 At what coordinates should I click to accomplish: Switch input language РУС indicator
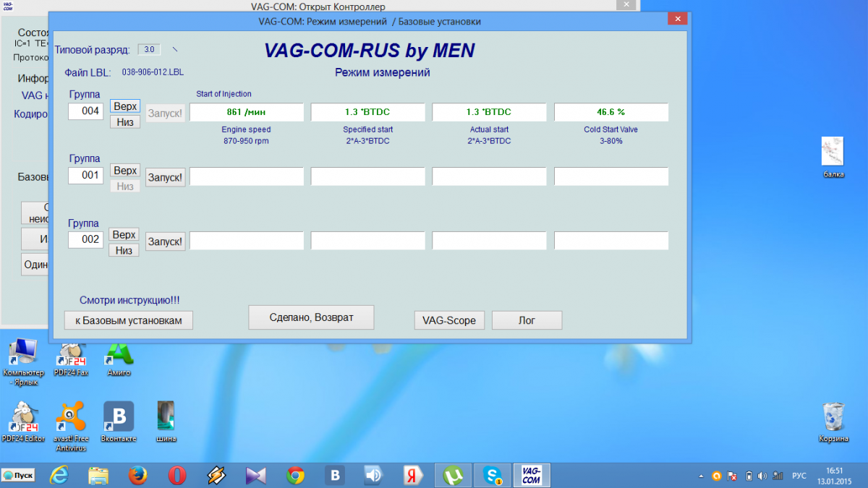pyautogui.click(x=799, y=476)
